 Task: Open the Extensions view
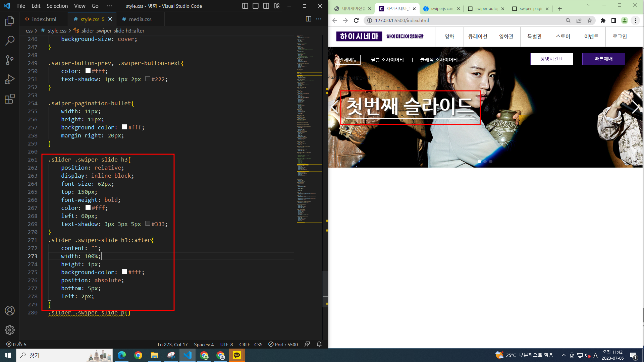(x=10, y=99)
